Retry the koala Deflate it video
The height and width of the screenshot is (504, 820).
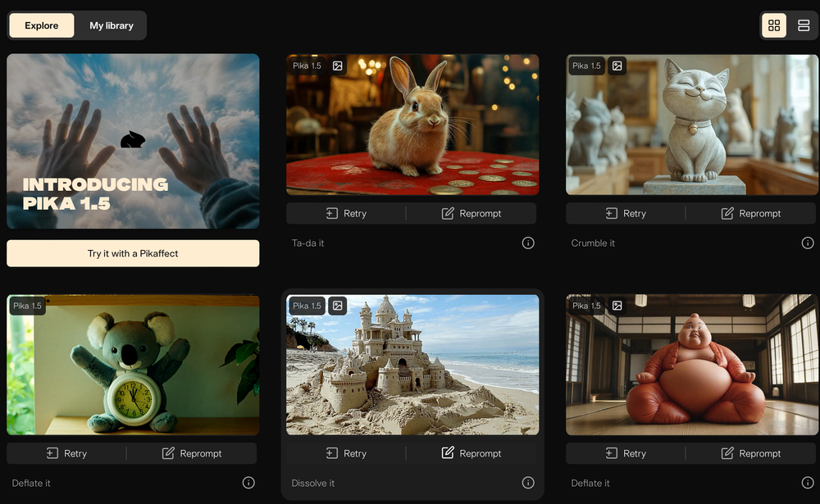(x=66, y=453)
